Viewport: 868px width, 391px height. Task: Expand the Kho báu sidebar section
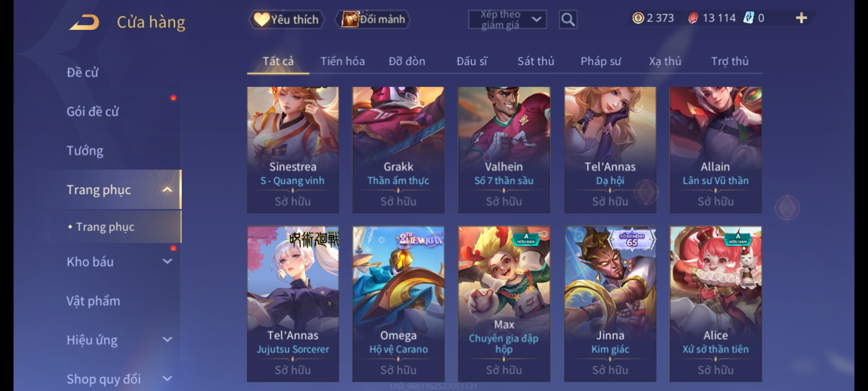pos(167,261)
